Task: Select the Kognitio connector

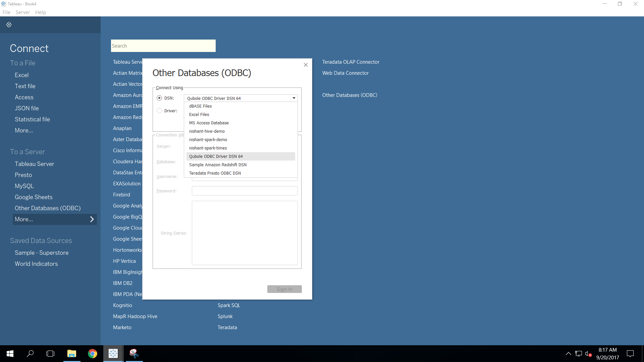Action: [122, 305]
